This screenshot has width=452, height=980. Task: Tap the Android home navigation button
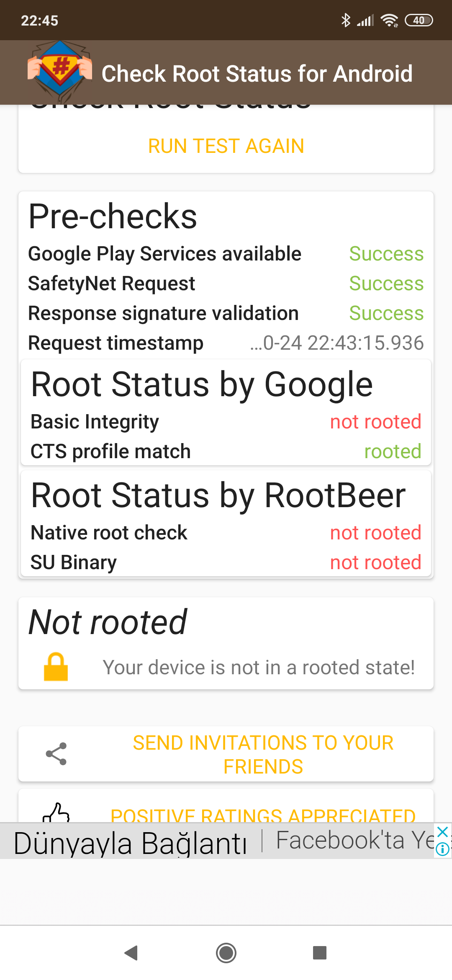(226, 953)
